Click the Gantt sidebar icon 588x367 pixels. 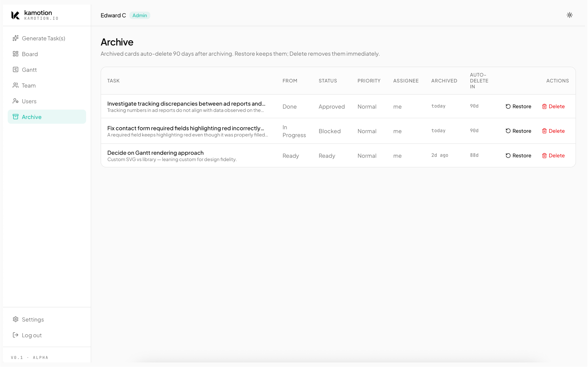point(16,70)
